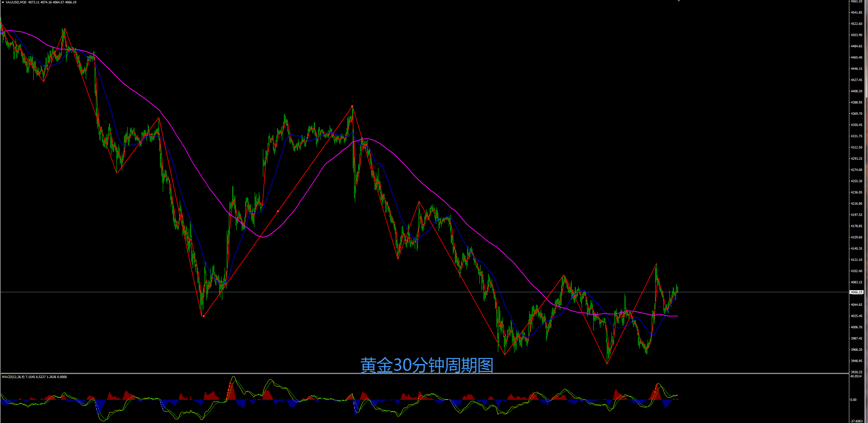The height and width of the screenshot is (423, 868).
Task: Select the blue text label 黄金30分钟周期图
Action: point(427,365)
